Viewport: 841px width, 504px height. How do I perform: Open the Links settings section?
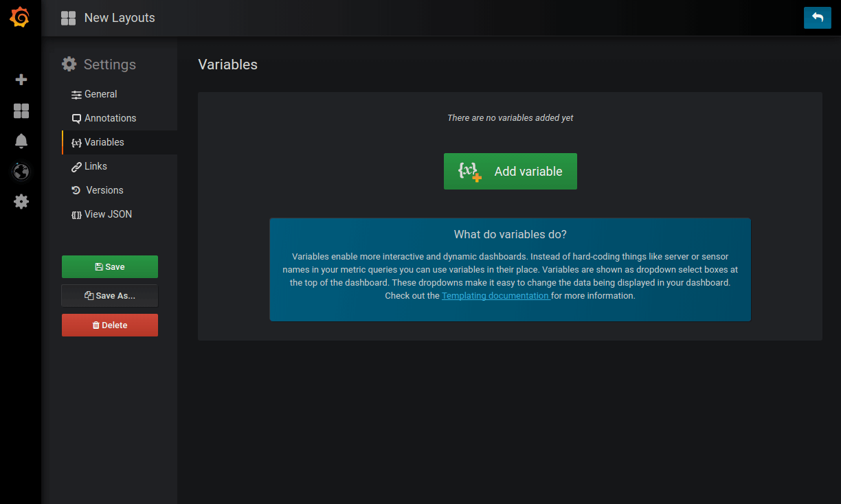(x=96, y=166)
